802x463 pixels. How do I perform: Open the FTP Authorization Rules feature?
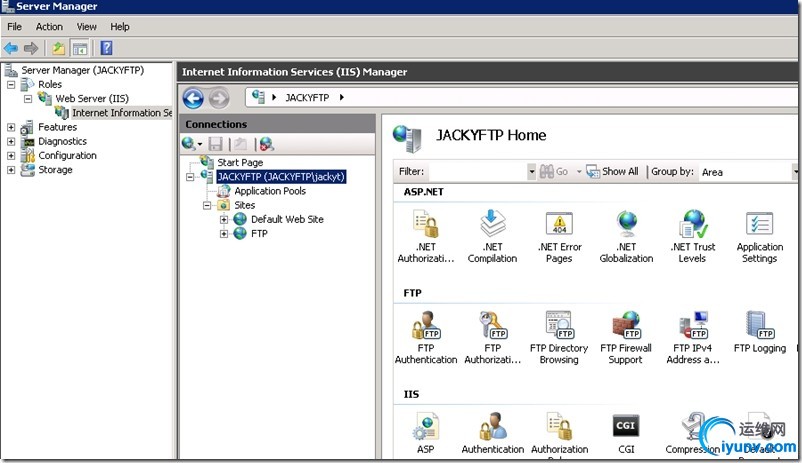[x=492, y=338]
